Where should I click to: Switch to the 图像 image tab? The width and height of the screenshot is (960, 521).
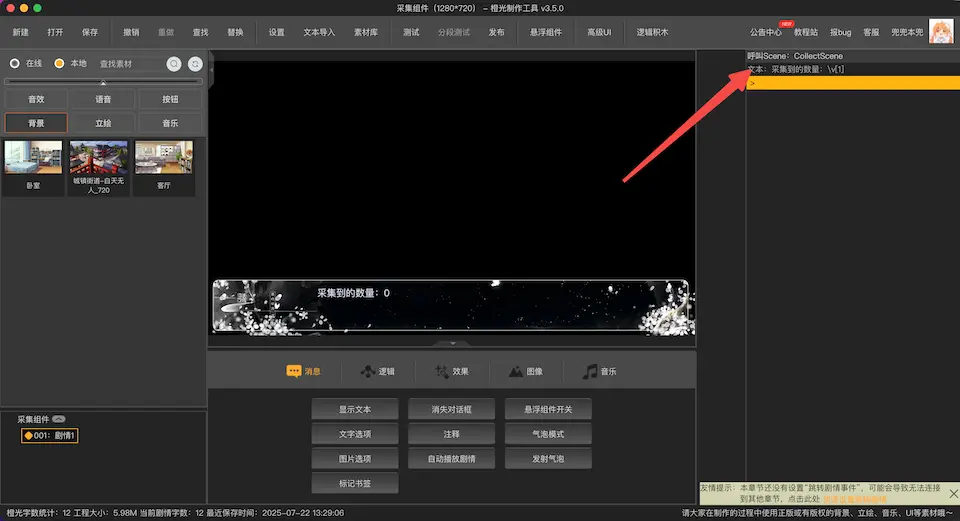[525, 371]
